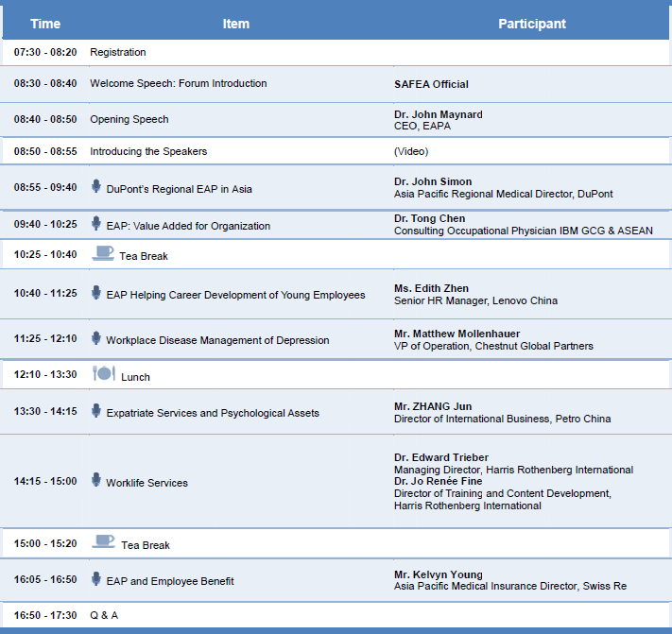This screenshot has width=672, height=634.
Task: Click microphone icon beside EAP: Value Added
Action: click(x=96, y=223)
